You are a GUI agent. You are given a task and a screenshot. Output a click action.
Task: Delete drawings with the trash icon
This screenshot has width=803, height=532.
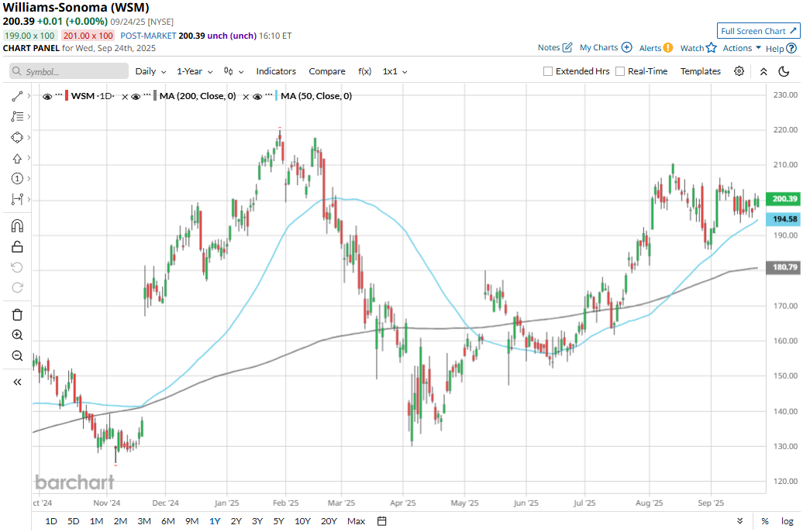point(17,314)
